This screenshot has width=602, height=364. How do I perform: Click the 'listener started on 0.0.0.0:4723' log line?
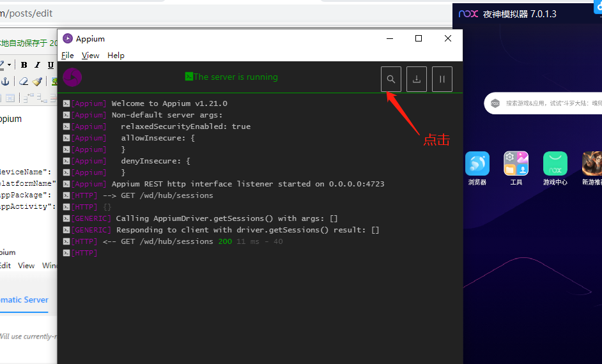coord(248,184)
